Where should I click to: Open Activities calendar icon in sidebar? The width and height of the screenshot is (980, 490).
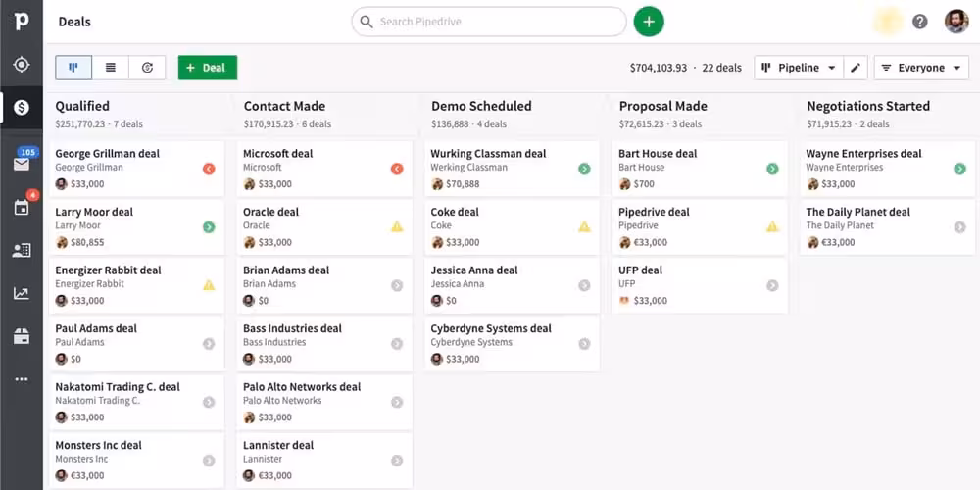tap(21, 207)
